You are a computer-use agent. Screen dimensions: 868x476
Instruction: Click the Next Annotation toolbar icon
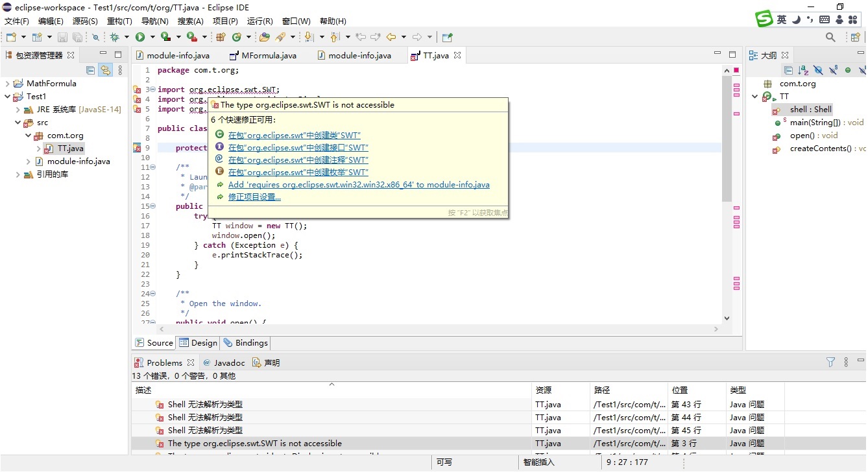[x=309, y=37]
